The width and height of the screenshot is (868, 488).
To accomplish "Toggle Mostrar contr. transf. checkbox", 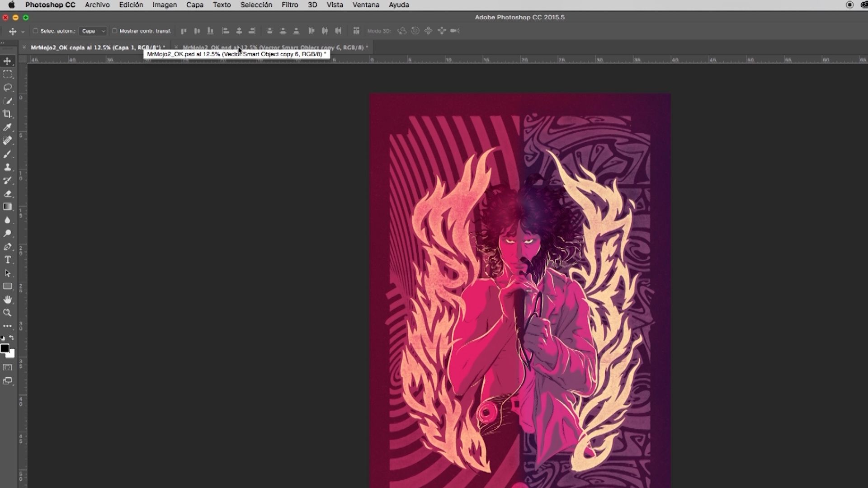I will coord(114,31).
